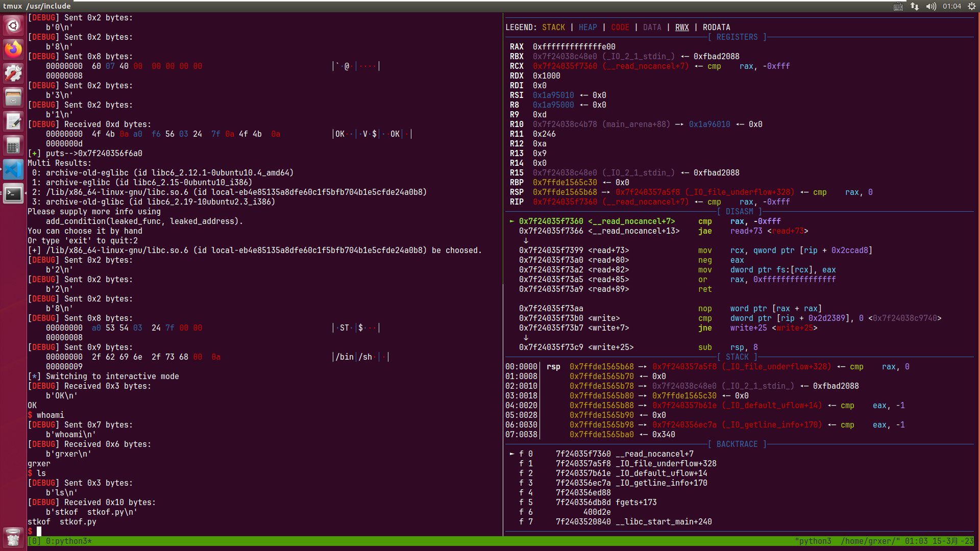
Task: Open System Settings wrench icon in dock
Action: (x=13, y=73)
